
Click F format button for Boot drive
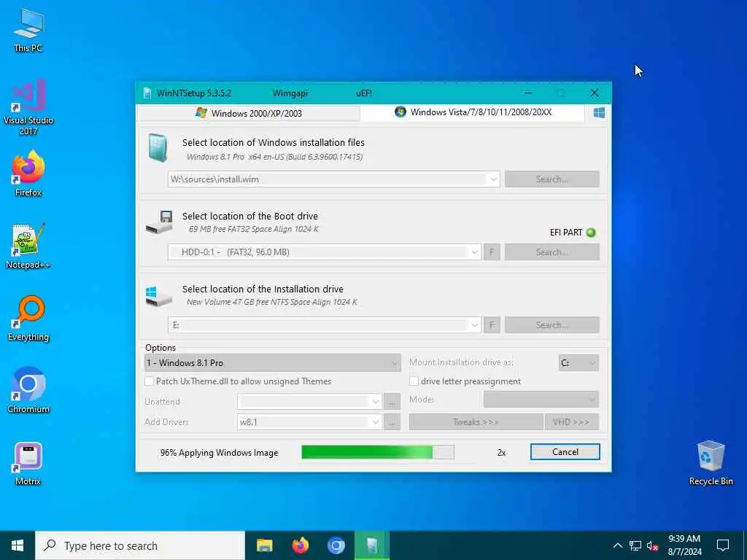[492, 252]
